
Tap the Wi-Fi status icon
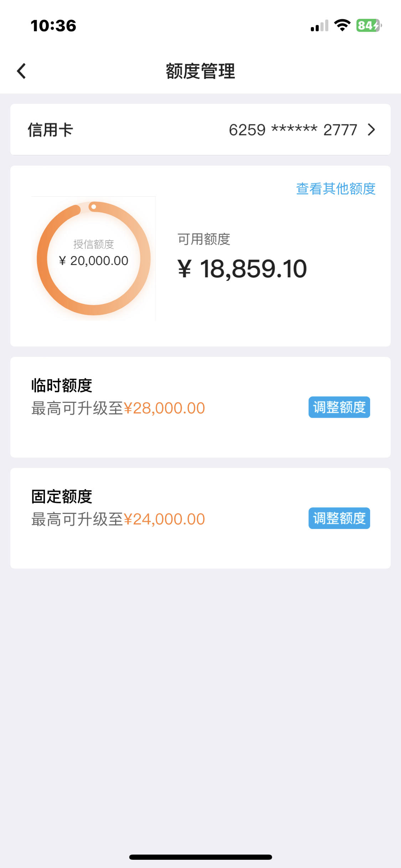(x=342, y=25)
